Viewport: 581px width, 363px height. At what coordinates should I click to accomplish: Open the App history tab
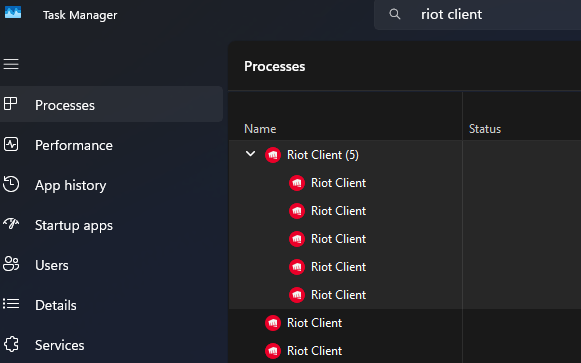point(112,185)
